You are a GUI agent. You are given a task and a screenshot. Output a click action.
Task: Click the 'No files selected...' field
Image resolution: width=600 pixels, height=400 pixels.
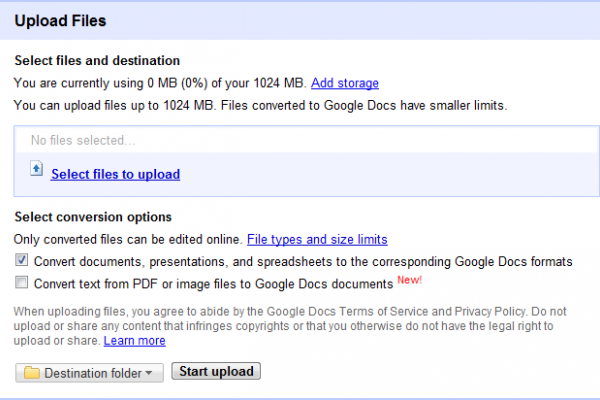pos(307,140)
